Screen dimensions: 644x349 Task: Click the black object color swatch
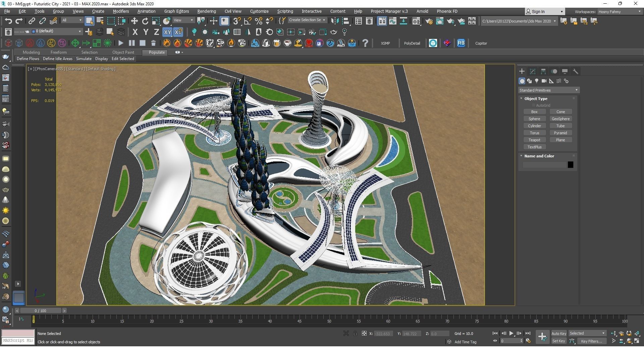pyautogui.click(x=570, y=165)
